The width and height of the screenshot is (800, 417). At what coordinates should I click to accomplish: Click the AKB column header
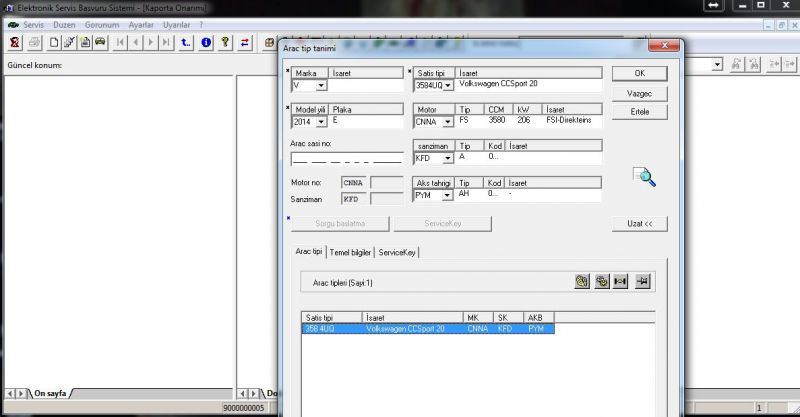(539, 317)
